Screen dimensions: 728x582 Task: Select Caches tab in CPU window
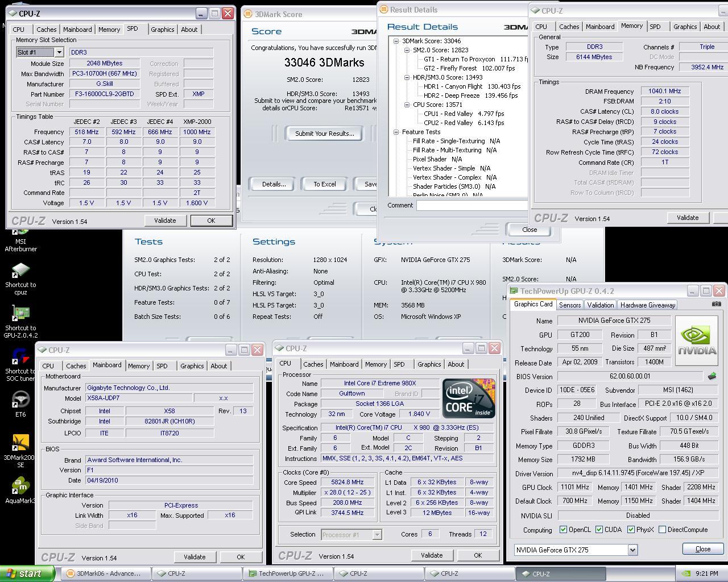coord(313,364)
